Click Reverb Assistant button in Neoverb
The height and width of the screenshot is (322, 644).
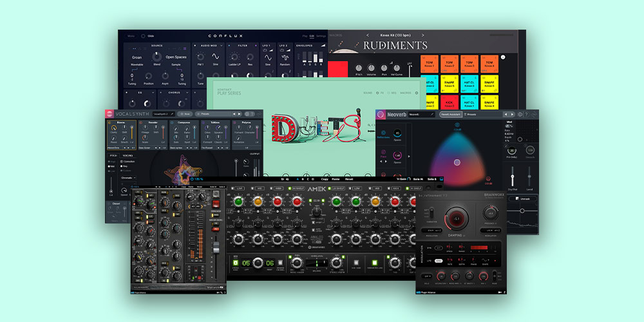(451, 114)
